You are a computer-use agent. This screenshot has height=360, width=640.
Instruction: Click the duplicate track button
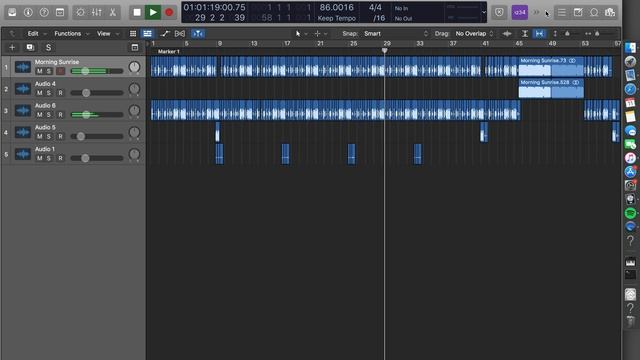click(30, 48)
